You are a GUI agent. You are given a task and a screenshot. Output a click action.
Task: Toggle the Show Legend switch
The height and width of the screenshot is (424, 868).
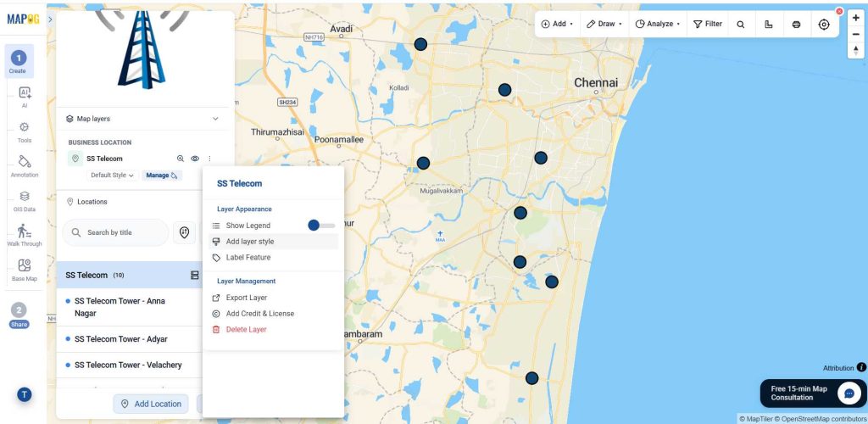point(321,226)
